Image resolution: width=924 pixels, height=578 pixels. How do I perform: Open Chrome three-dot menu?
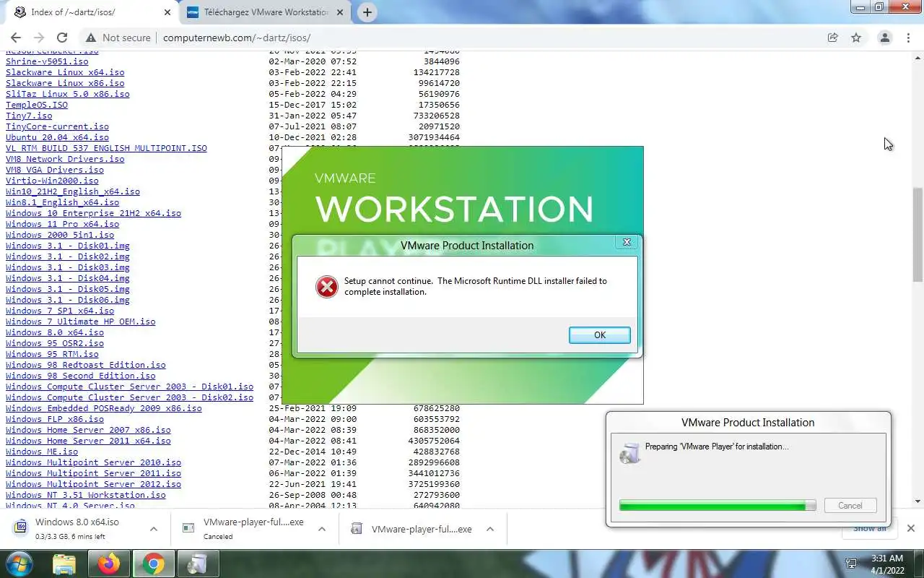click(908, 38)
